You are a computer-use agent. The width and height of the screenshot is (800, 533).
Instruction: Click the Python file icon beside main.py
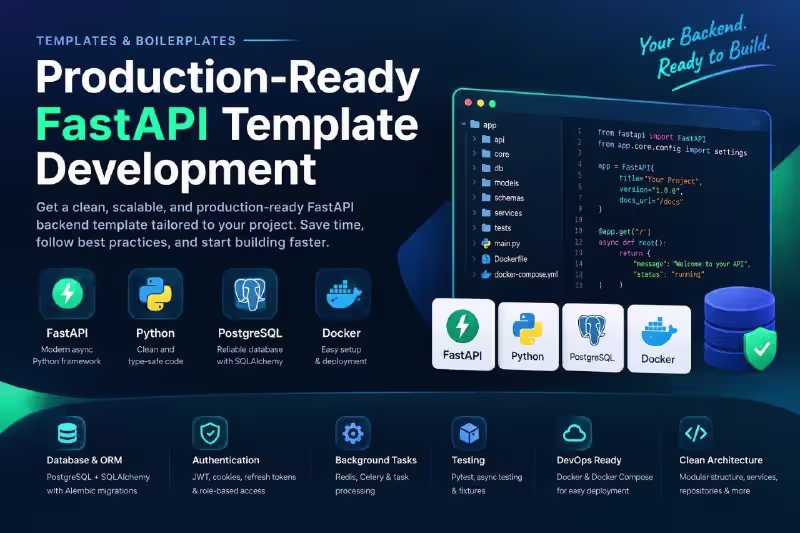(x=486, y=243)
